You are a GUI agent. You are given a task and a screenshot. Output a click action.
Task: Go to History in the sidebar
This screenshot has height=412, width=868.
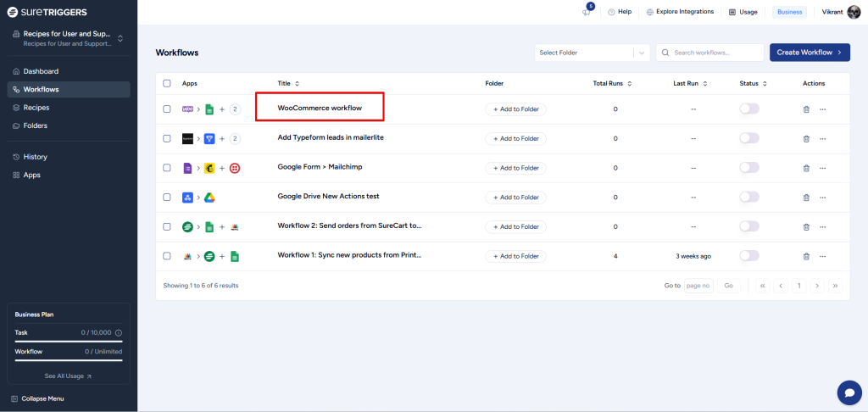pyautogui.click(x=36, y=157)
